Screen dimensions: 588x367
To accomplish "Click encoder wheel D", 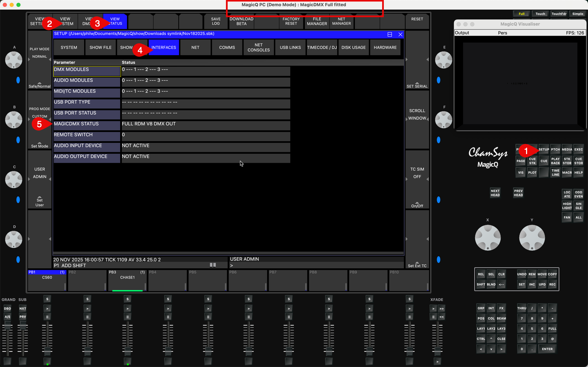I will coord(14,239).
